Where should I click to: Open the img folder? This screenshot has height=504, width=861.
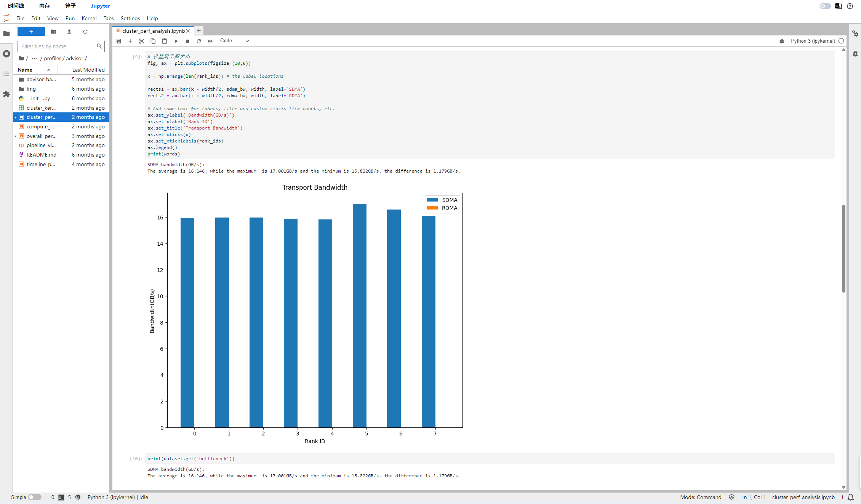click(61, 89)
